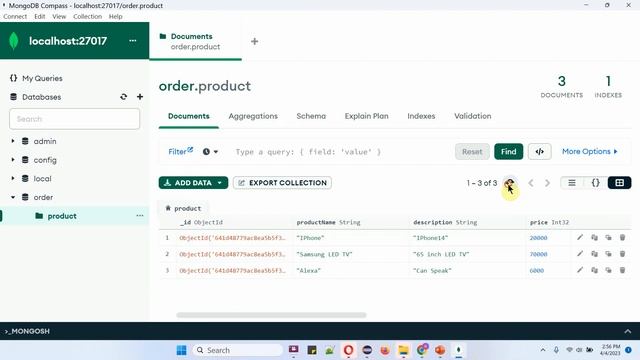640x360 pixels.
Task: Click the price value 70000
Action: [538, 254]
